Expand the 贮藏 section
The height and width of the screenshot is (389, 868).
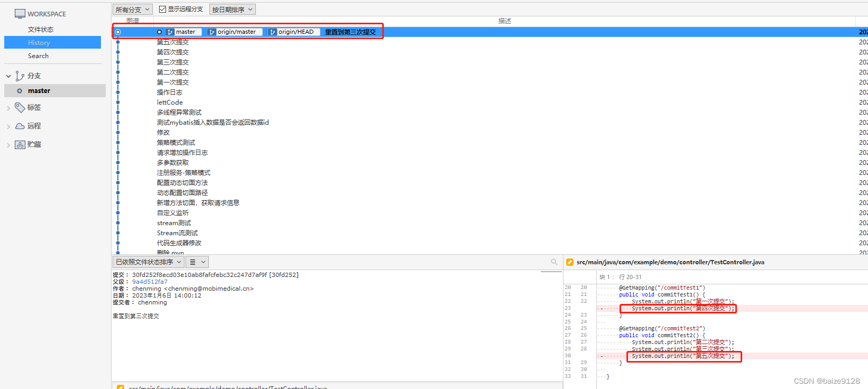pyautogui.click(x=8, y=145)
